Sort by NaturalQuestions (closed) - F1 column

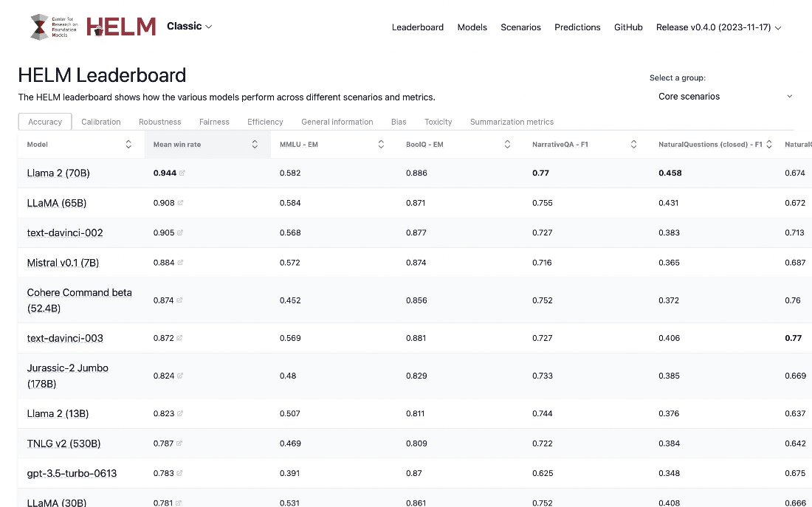click(768, 144)
